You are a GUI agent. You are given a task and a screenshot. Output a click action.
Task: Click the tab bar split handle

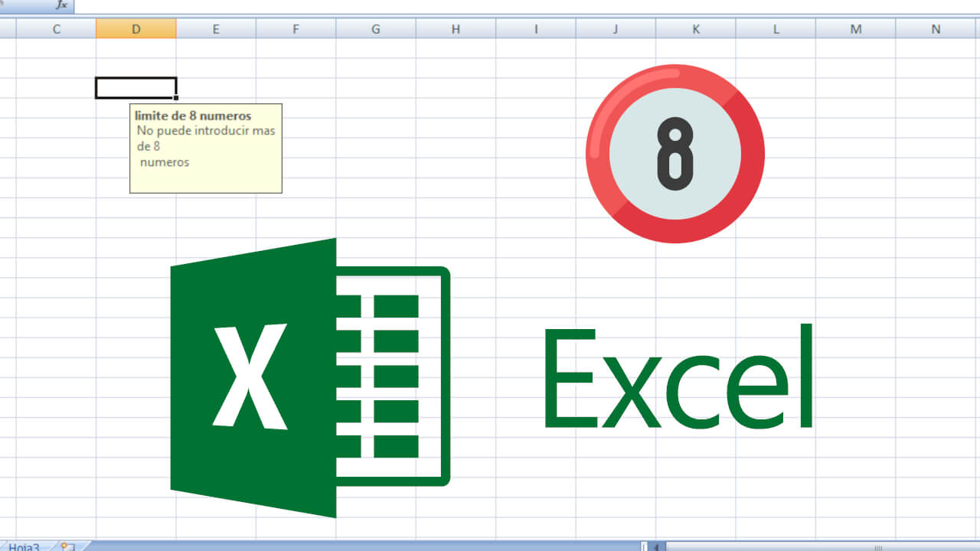click(644, 546)
